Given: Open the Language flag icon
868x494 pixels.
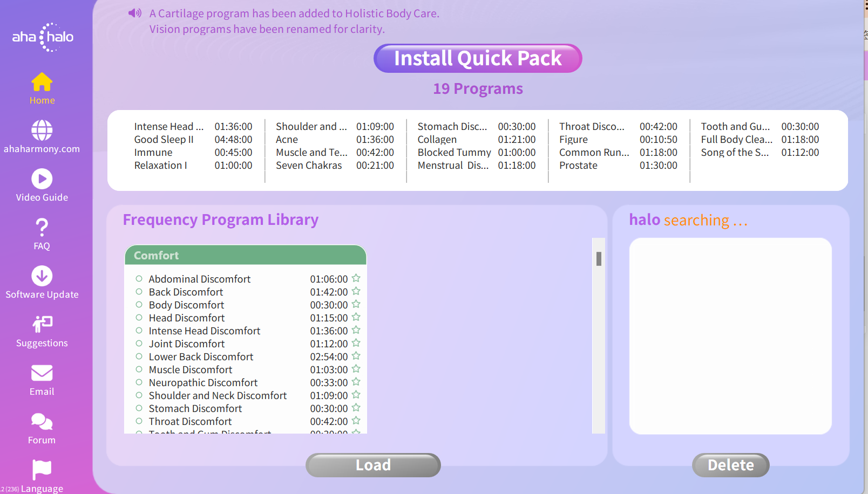Looking at the screenshot, I should [x=42, y=470].
